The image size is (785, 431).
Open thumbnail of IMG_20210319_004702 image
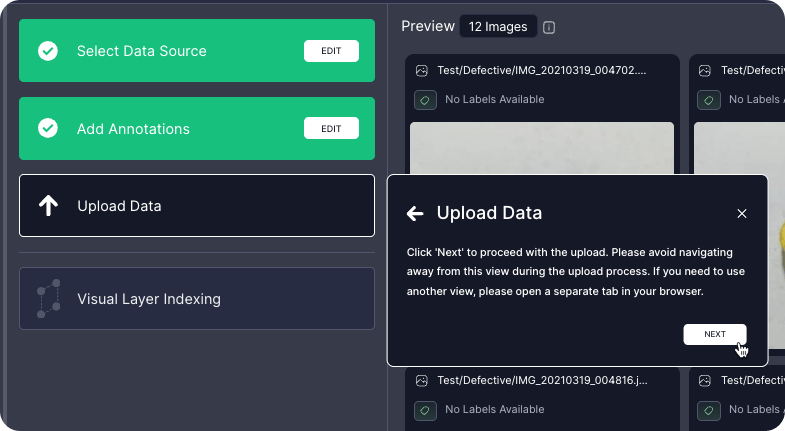[542, 148]
